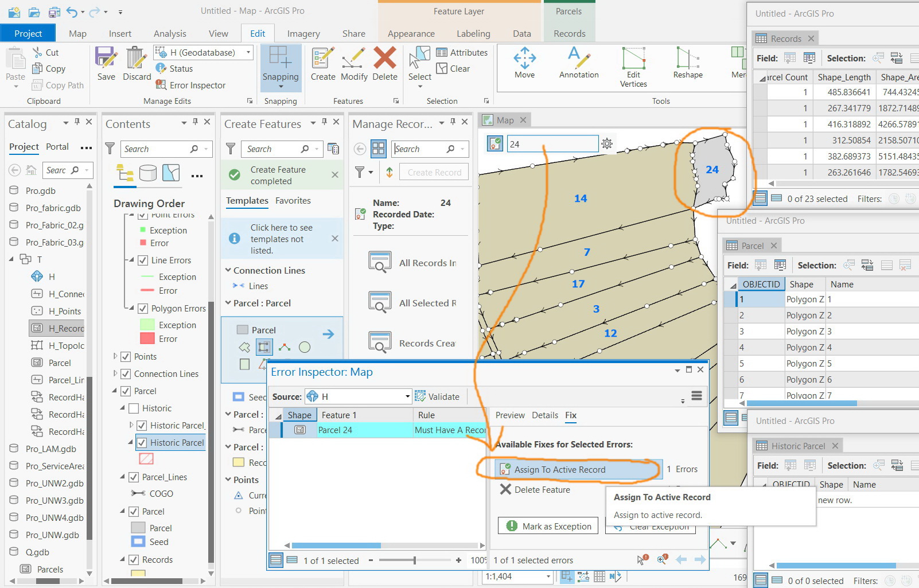The image size is (919, 588).
Task: Open Records Created option in Manage Records
Action: (x=413, y=343)
